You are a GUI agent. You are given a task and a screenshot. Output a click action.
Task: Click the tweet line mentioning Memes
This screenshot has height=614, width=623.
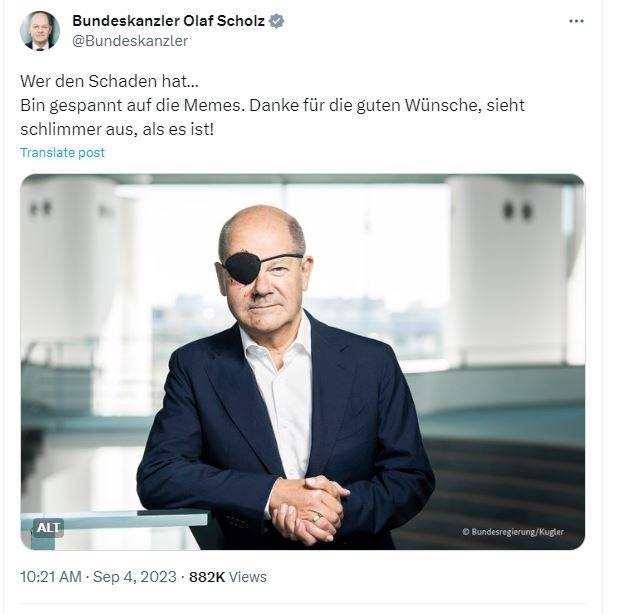point(272,105)
